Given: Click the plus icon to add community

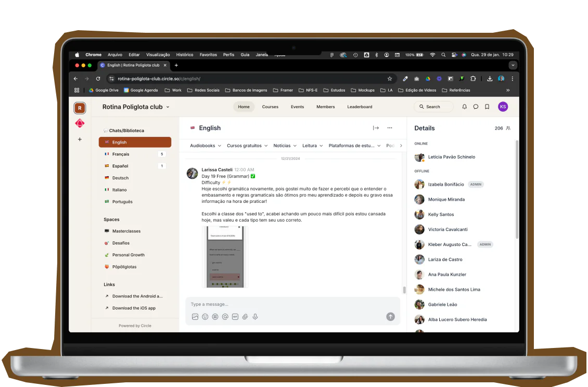Looking at the screenshot, I should (80, 139).
